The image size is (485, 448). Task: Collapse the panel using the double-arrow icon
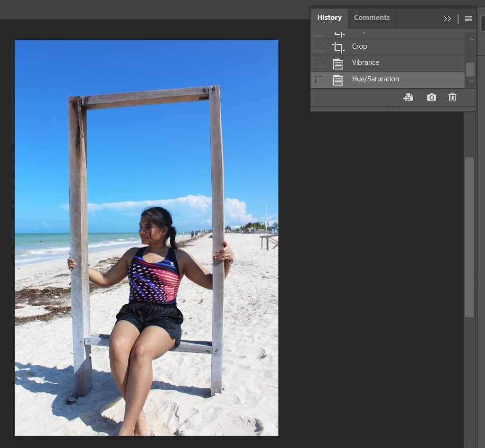click(447, 19)
